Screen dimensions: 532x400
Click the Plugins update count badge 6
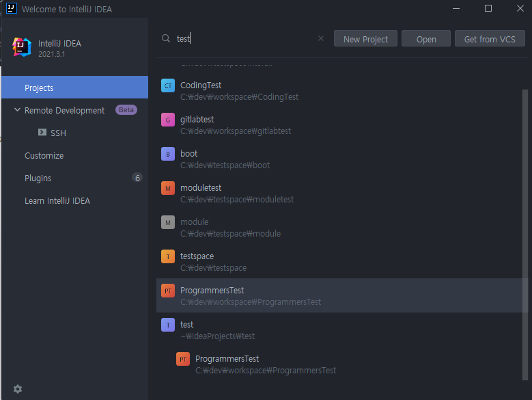137,178
